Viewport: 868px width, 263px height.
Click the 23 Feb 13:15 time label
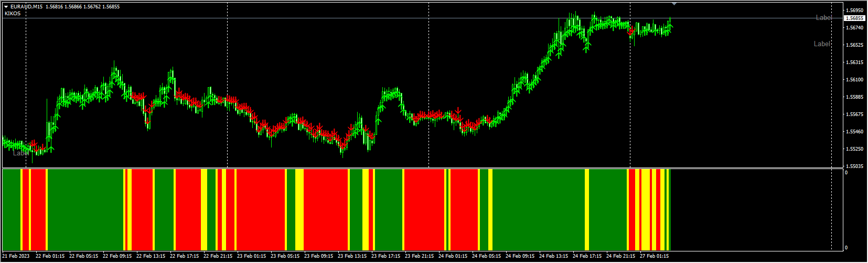tap(352, 257)
